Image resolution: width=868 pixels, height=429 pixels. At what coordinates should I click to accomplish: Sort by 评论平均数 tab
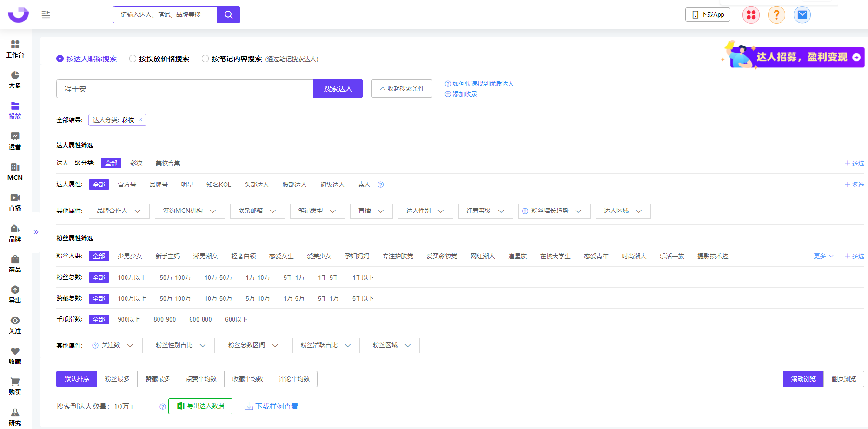294,379
